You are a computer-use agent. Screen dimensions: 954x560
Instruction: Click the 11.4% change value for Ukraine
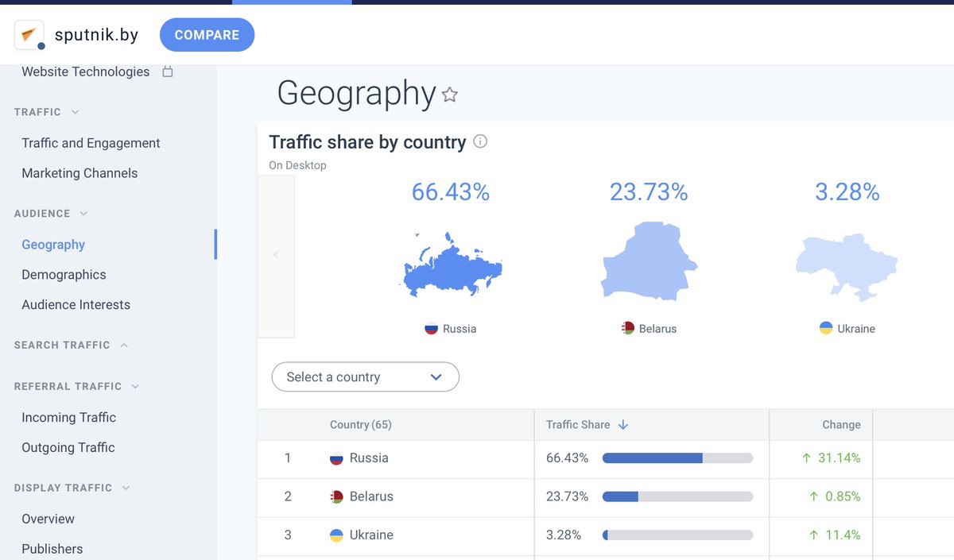pyautogui.click(x=843, y=535)
